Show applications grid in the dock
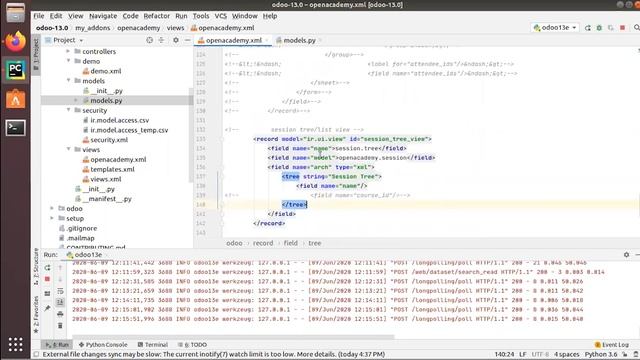640x360 pixels. pos(16,344)
